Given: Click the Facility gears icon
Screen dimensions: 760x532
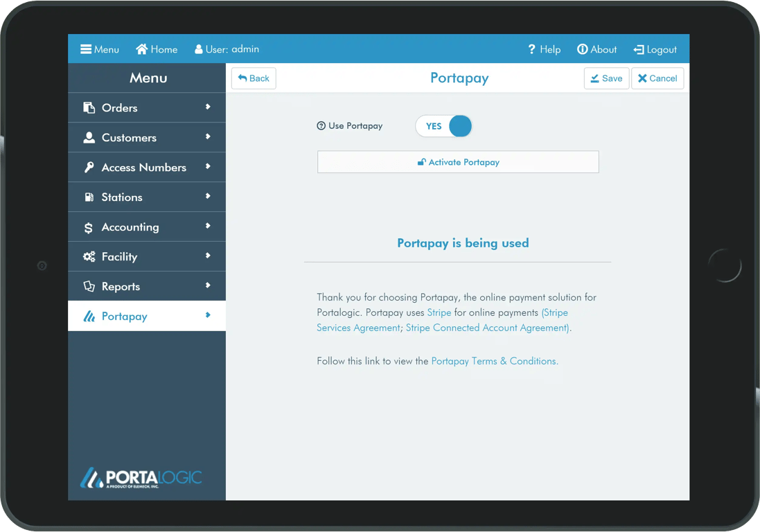Looking at the screenshot, I should [89, 257].
